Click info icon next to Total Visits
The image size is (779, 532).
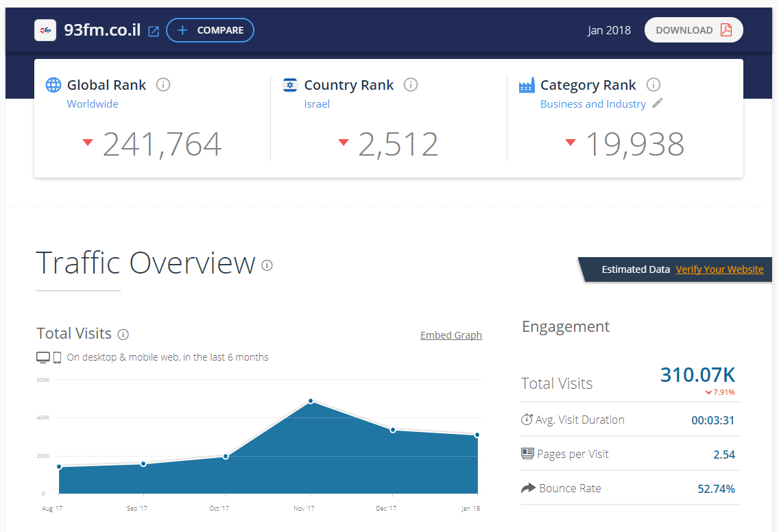[123, 335]
